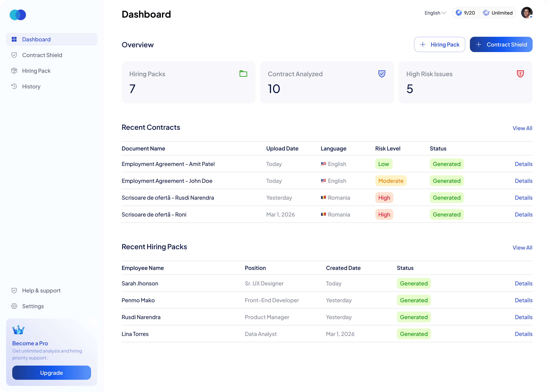Click 'Employment Agreement – John Doe' document name
551x392 pixels.
[167, 181]
